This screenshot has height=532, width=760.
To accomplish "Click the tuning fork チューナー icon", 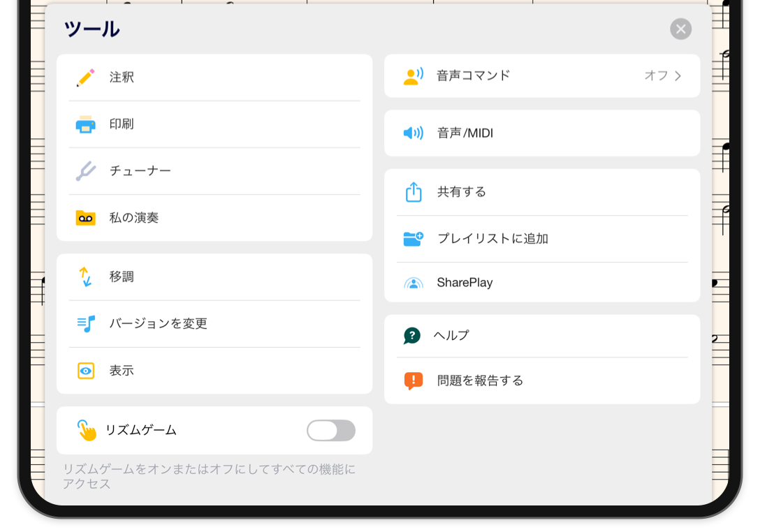I will 86,171.
